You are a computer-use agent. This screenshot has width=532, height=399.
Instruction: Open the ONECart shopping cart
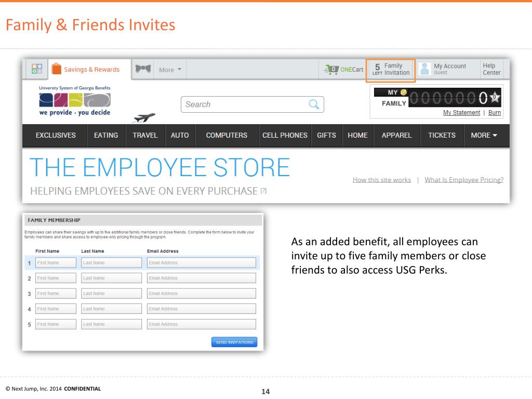[x=343, y=69]
